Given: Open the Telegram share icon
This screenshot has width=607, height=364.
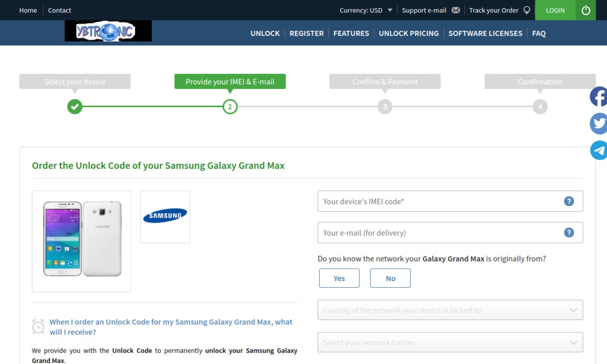Looking at the screenshot, I should click(x=598, y=150).
